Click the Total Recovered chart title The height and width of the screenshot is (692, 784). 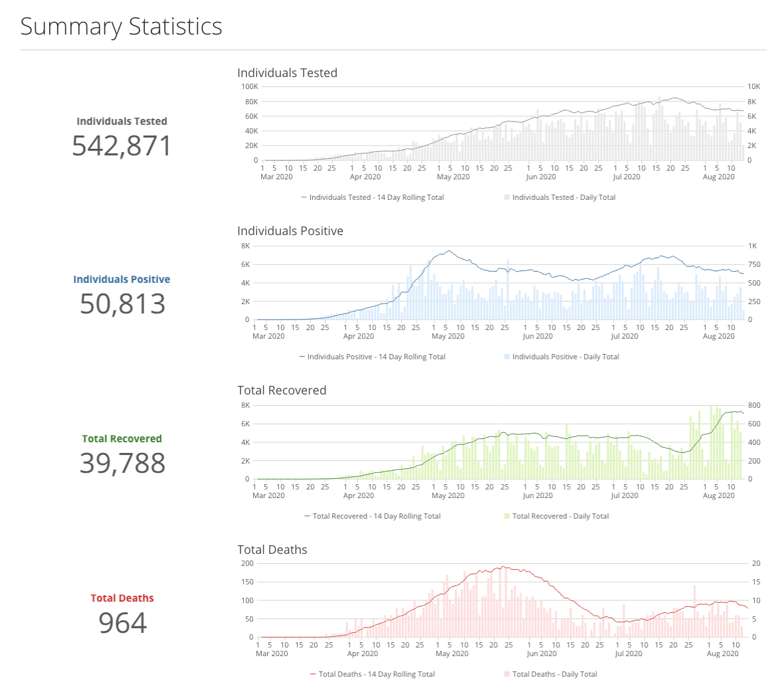pos(282,390)
